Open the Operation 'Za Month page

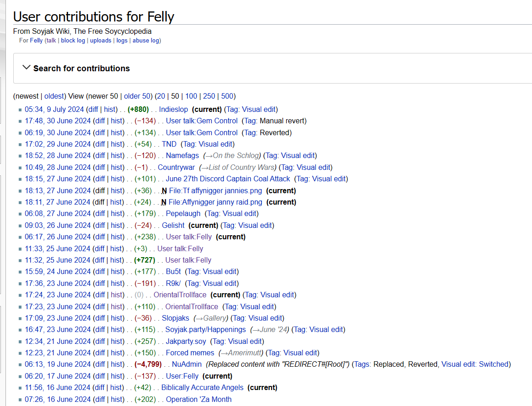198,399
